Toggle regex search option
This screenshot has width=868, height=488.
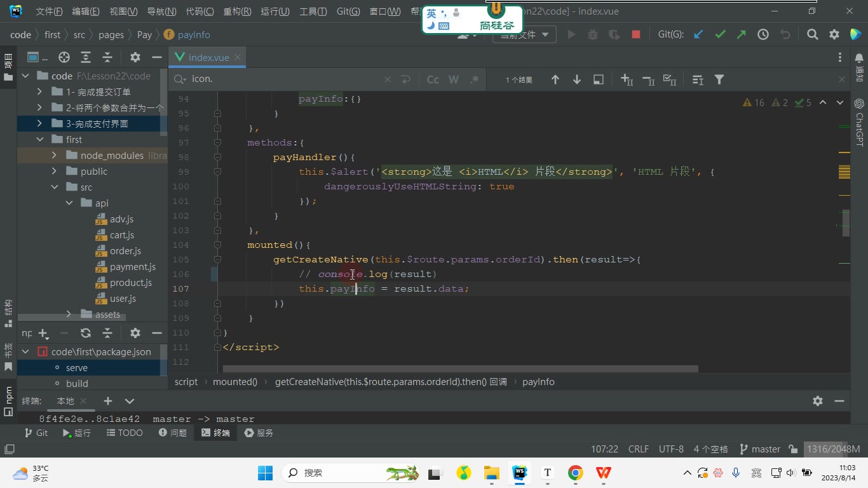click(474, 79)
